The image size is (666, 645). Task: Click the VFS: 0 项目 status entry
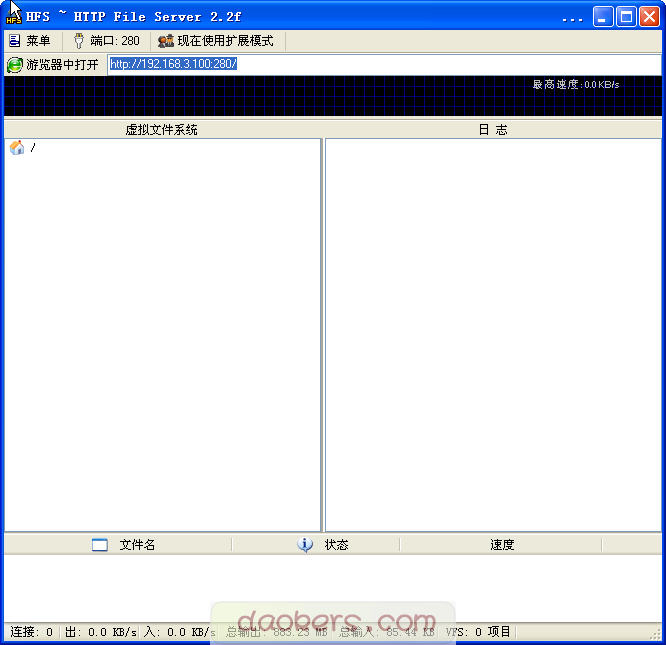[478, 632]
